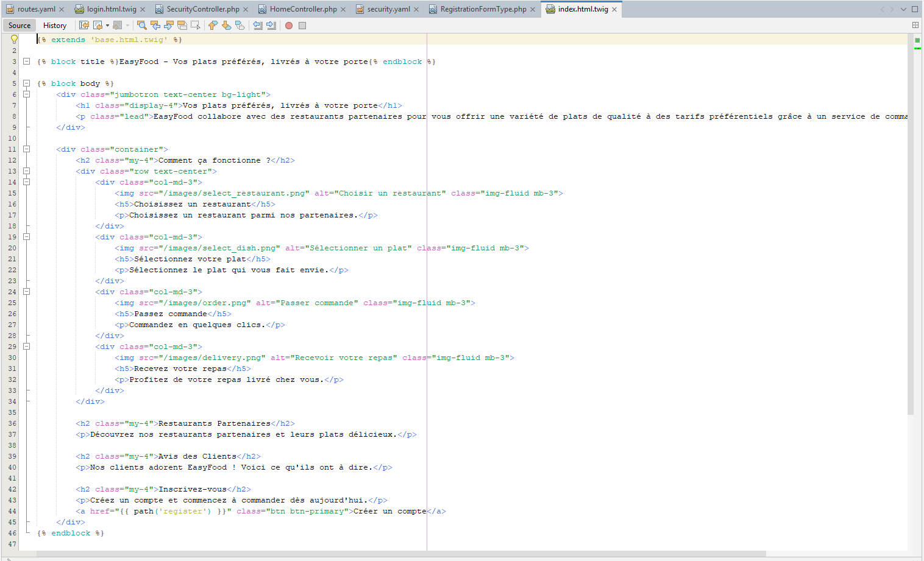Close the HomeController.php tab
This screenshot has height=561, width=924.
pos(343,9)
